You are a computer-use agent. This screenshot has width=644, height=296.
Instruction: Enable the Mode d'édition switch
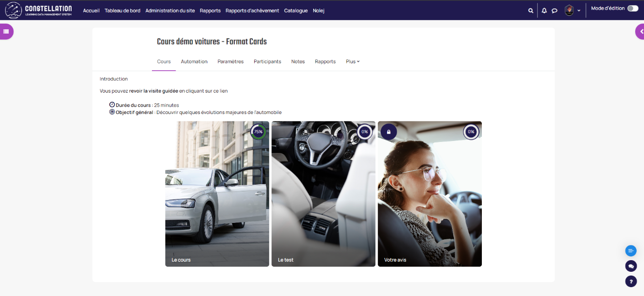(632, 8)
